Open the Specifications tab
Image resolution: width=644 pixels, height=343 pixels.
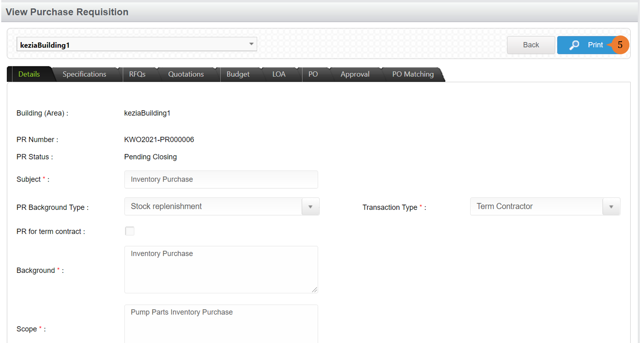pos(84,74)
